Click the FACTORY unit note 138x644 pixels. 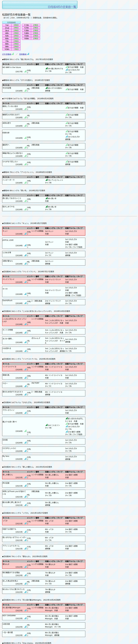pyautogui.click(x=35, y=383)
